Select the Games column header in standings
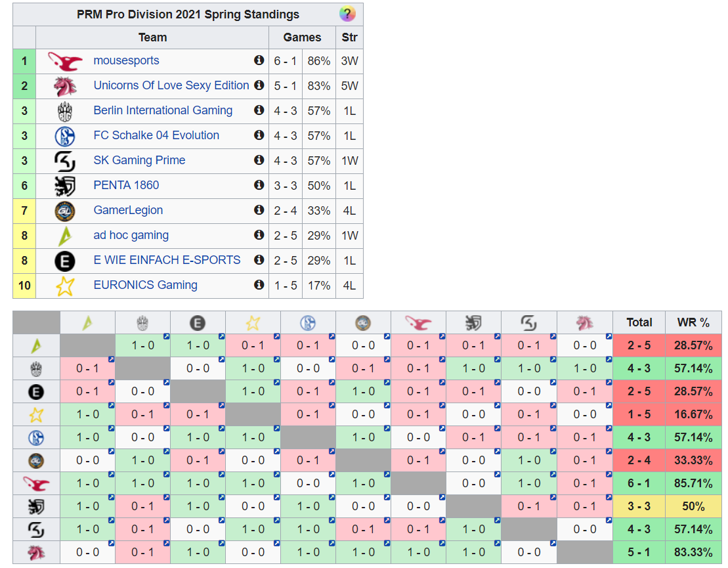This screenshot has height=568, width=728. pyautogui.click(x=302, y=37)
